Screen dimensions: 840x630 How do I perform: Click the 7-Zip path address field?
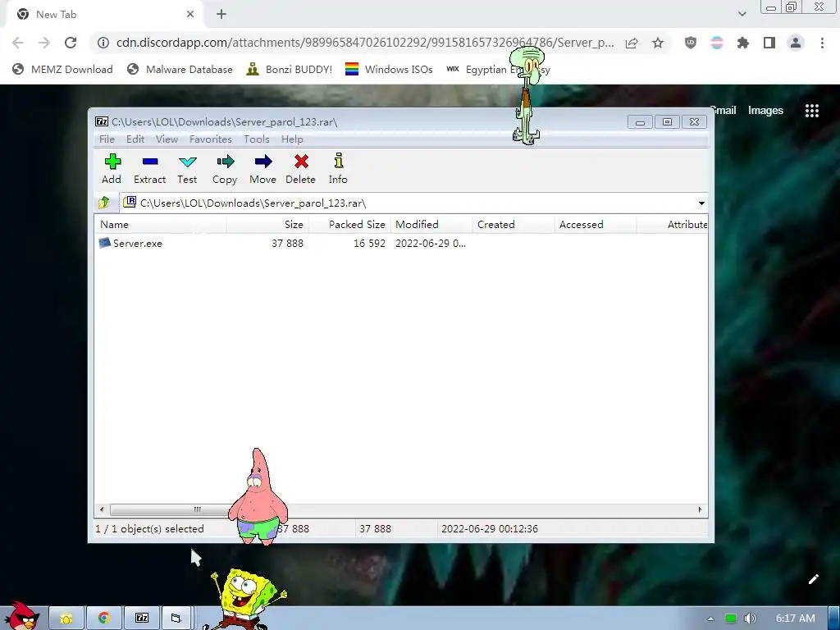click(408, 203)
